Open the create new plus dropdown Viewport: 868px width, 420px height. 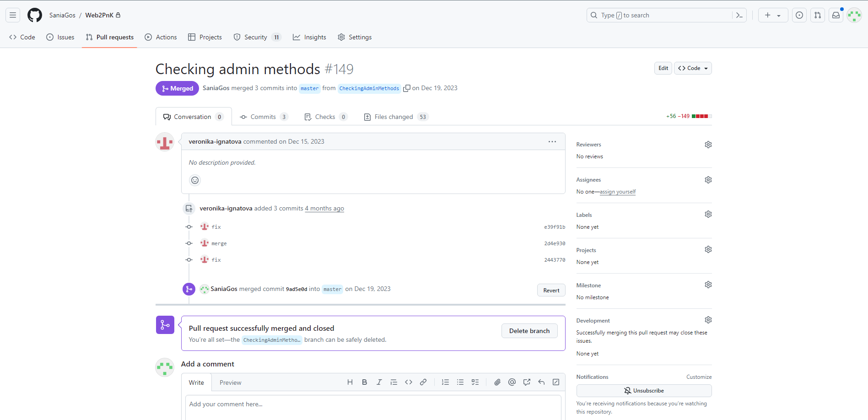click(x=772, y=15)
